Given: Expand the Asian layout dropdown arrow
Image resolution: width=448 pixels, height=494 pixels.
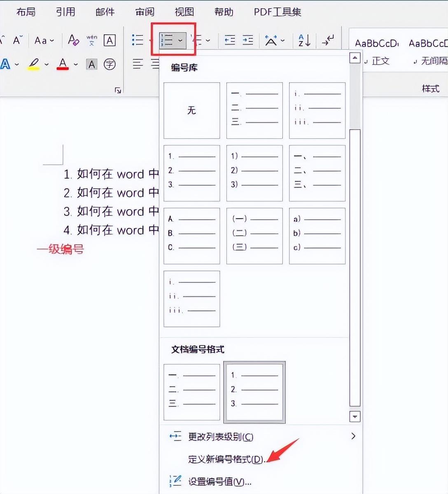Looking at the screenshot, I should click(282, 40).
